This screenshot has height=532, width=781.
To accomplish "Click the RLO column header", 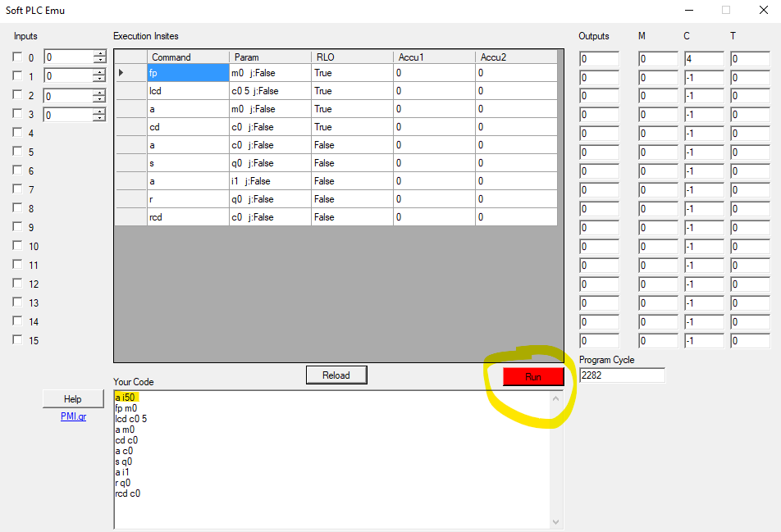I will (x=351, y=57).
